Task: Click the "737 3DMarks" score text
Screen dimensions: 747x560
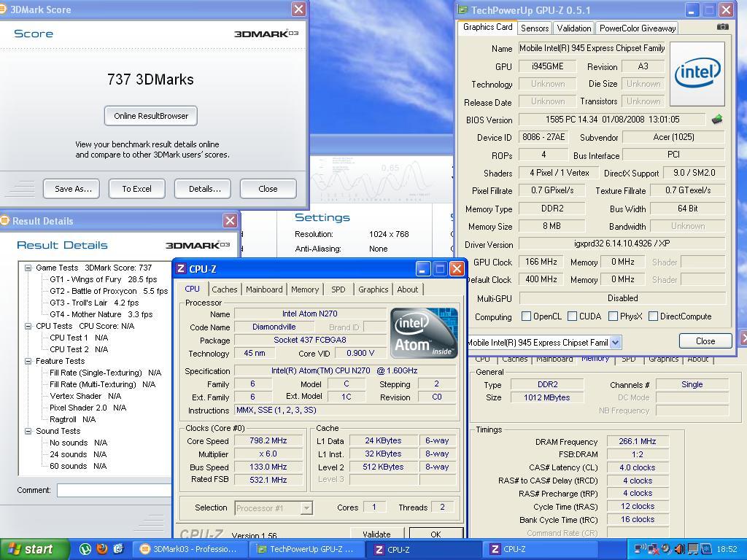Action: pyautogui.click(x=150, y=79)
